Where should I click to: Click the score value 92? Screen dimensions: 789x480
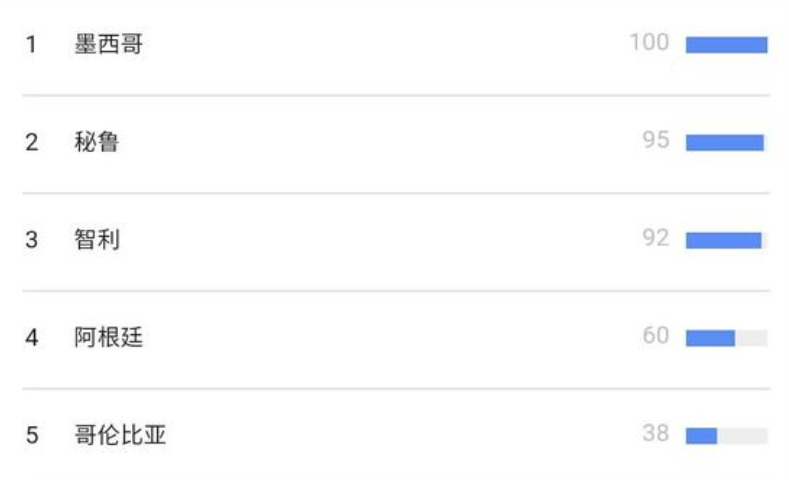[656, 237]
